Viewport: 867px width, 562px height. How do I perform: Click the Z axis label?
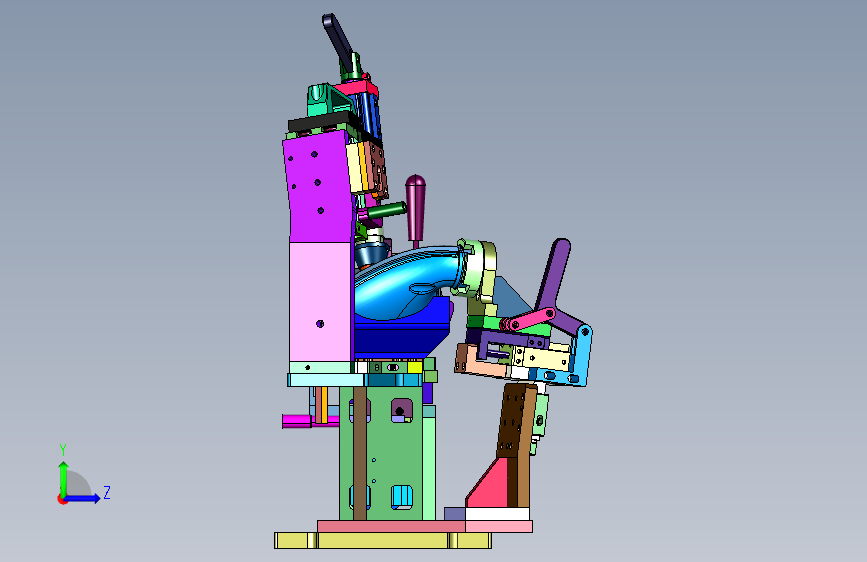pos(107,493)
